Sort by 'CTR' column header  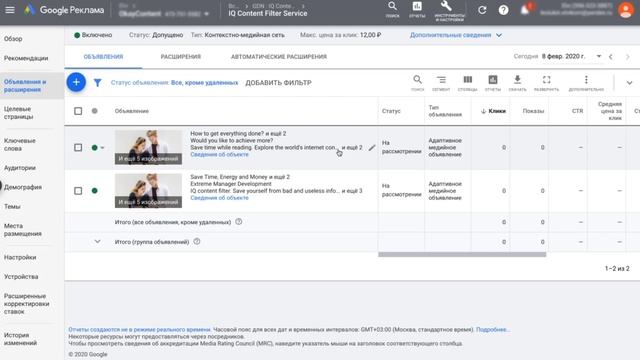click(578, 111)
